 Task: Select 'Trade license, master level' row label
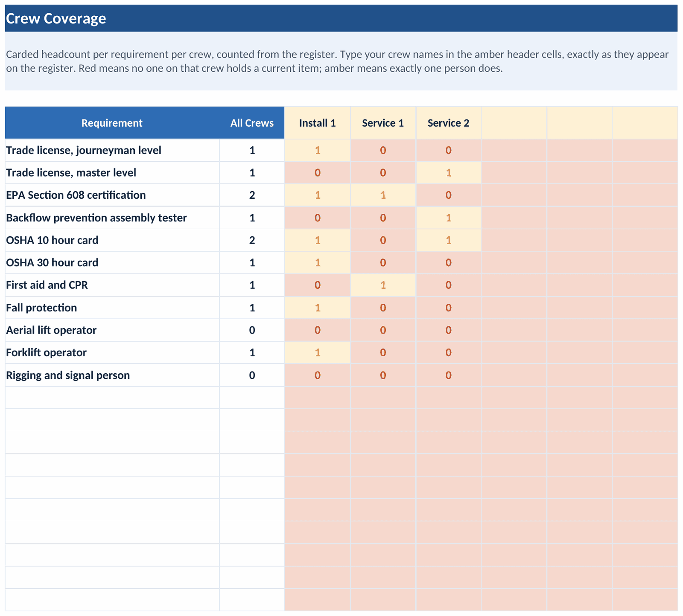(x=112, y=173)
